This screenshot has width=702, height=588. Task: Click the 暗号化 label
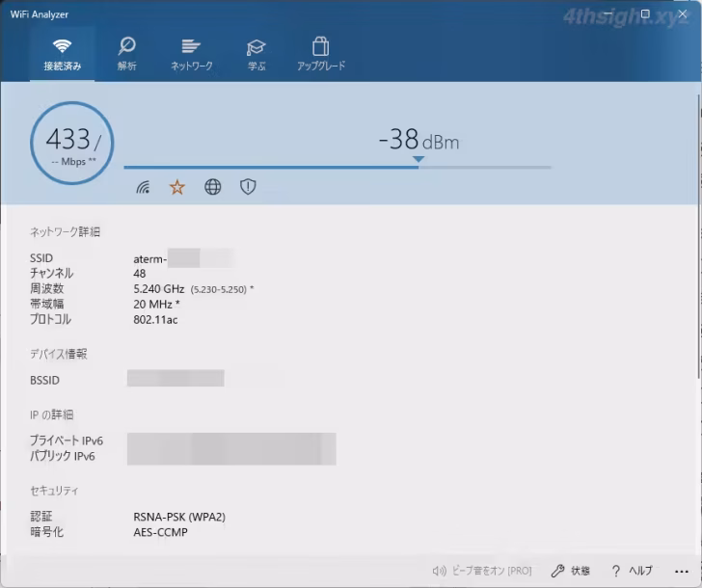(x=46, y=532)
